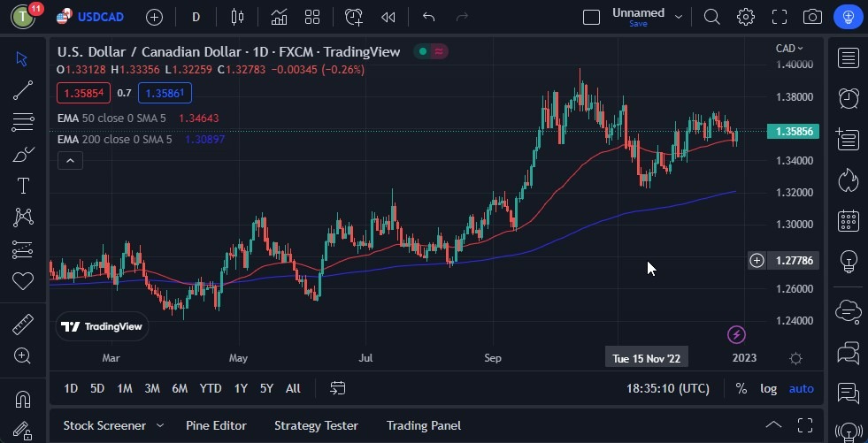The width and height of the screenshot is (868, 443).
Task: Toggle the magnet mode tool
Action: (23, 399)
